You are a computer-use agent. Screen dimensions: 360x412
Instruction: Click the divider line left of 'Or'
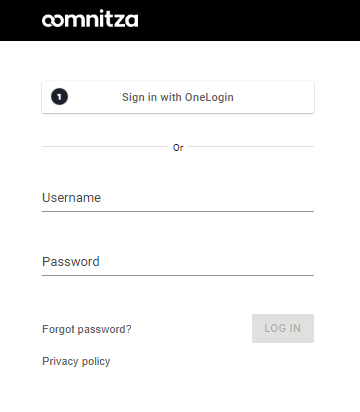105,146
